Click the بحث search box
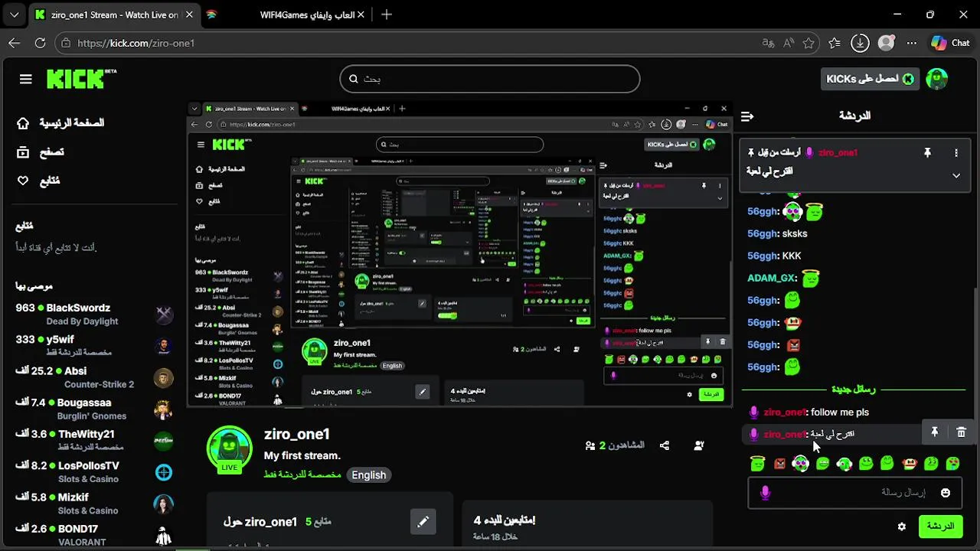The width and height of the screenshot is (980, 551). point(490,79)
